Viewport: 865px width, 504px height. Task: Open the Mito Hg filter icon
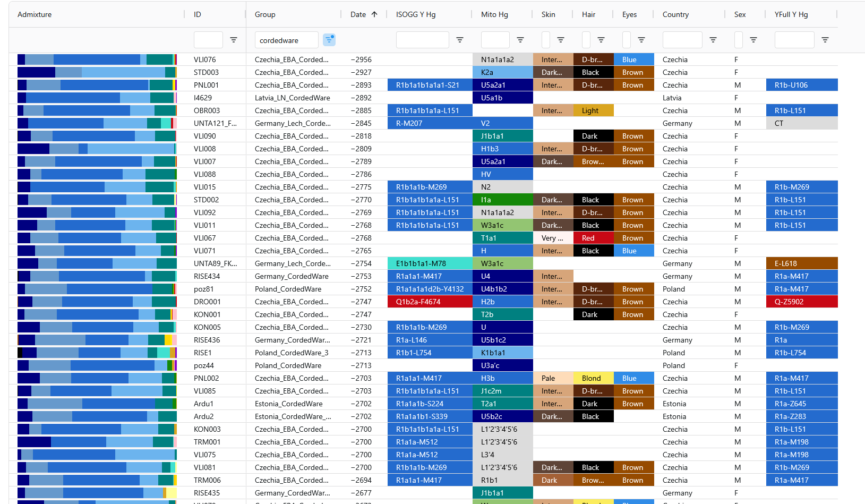tap(520, 40)
